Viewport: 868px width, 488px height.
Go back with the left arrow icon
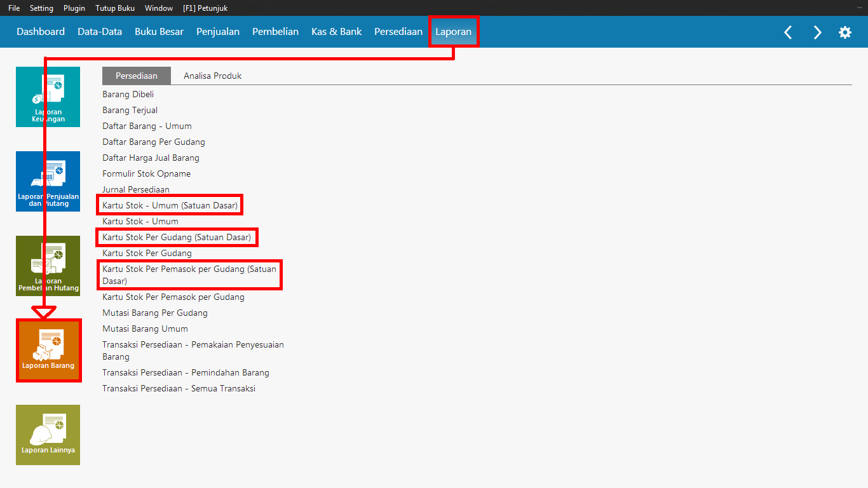tap(788, 32)
